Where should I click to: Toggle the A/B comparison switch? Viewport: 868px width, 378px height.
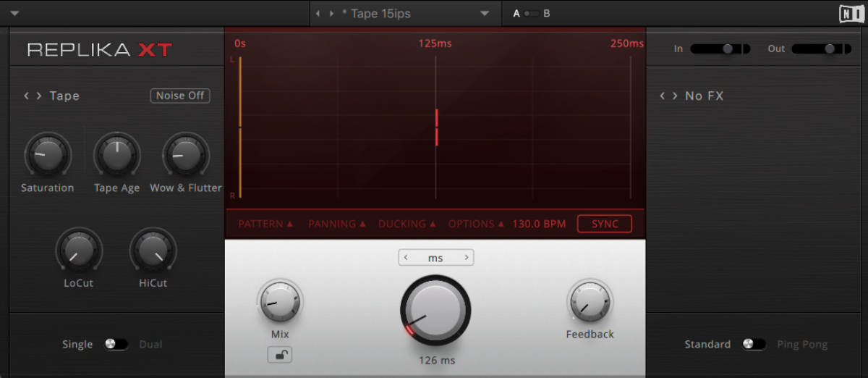point(532,14)
